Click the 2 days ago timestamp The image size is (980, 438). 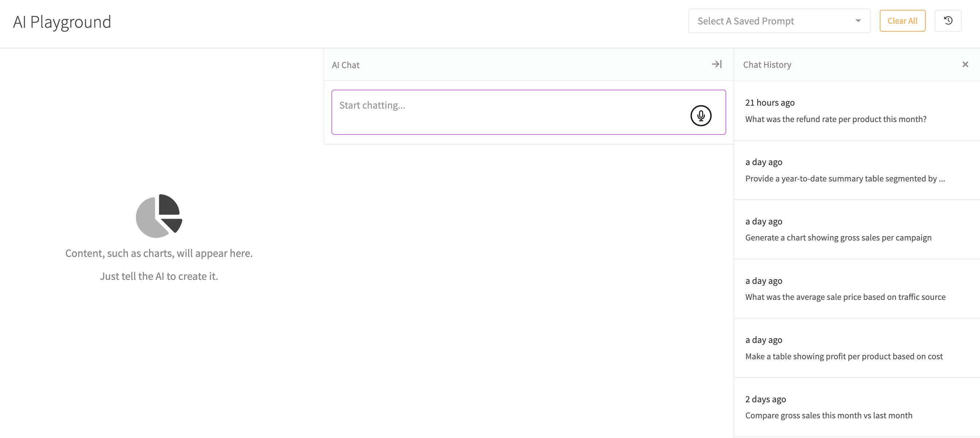click(x=765, y=399)
